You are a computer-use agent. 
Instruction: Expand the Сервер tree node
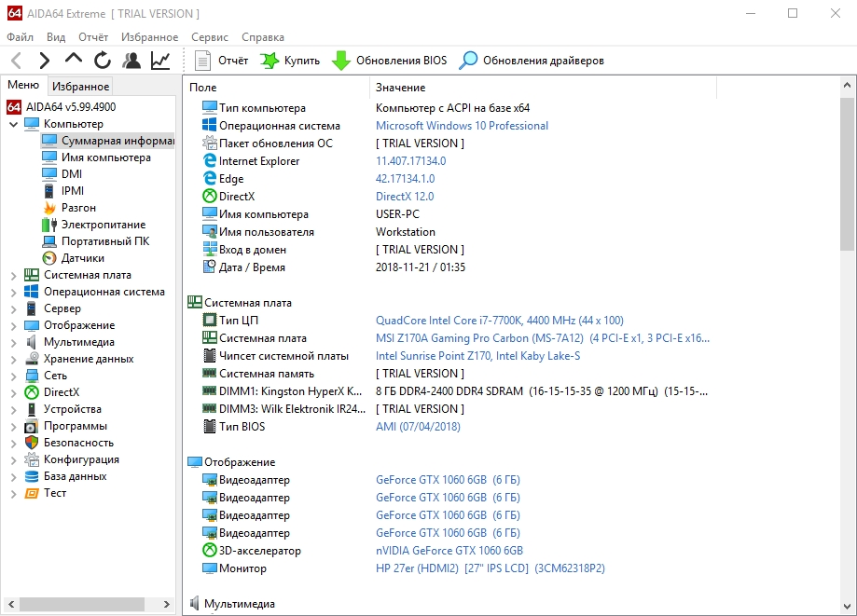coord(14,309)
